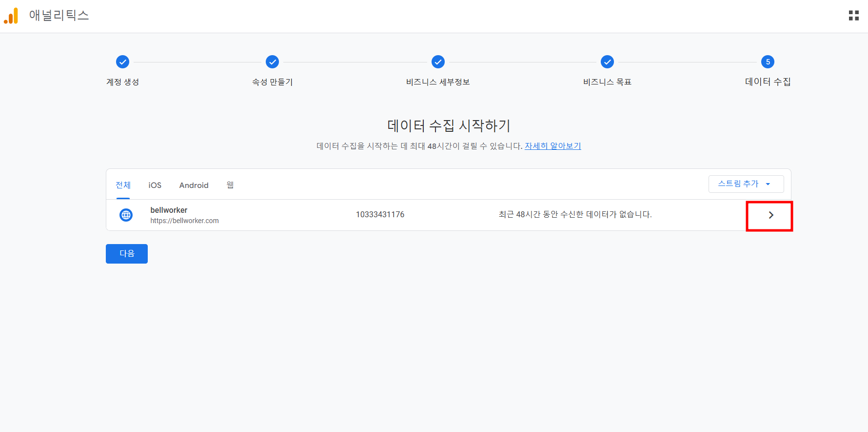Click the stream ID 10333431176
Image resolution: width=868 pixels, height=432 pixels.
[380, 215]
